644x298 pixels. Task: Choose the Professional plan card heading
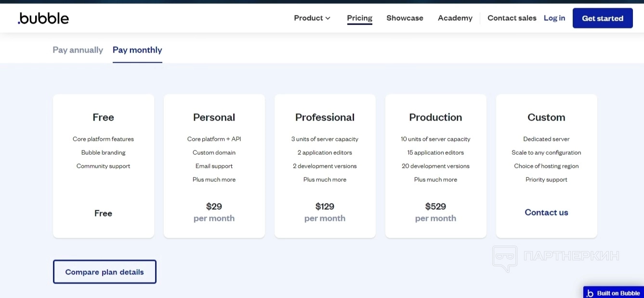(x=325, y=118)
